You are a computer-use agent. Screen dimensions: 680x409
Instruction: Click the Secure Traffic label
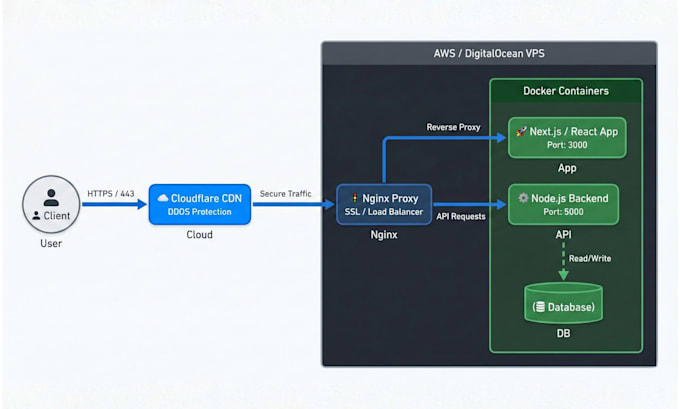point(285,193)
